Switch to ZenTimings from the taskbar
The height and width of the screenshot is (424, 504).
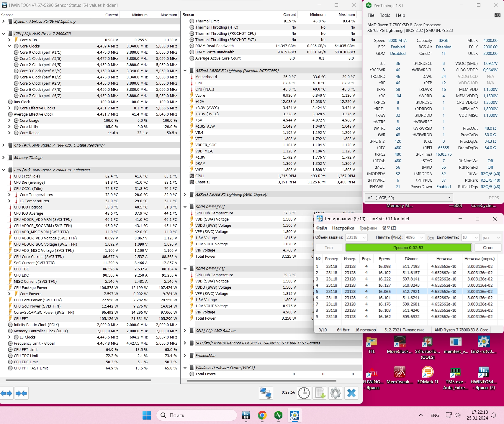click(x=278, y=415)
